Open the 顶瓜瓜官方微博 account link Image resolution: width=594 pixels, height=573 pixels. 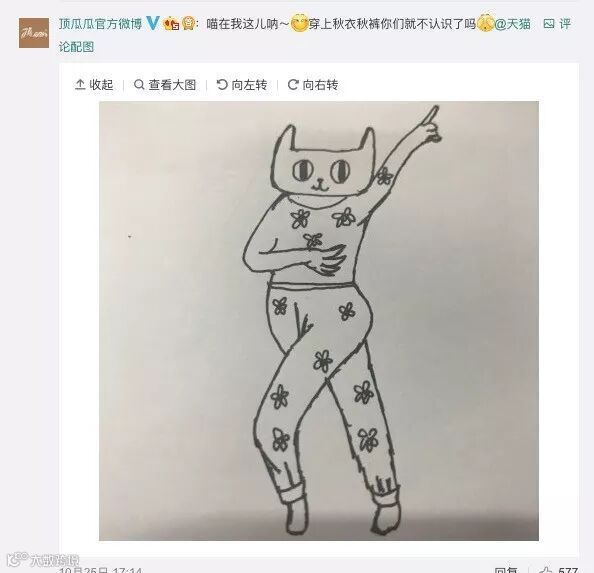pos(100,24)
